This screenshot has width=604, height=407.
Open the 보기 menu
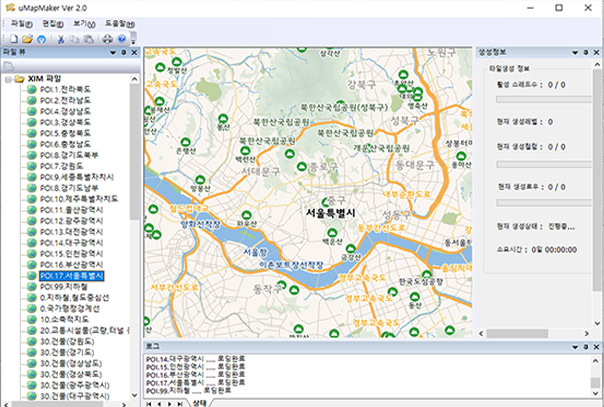click(x=84, y=24)
